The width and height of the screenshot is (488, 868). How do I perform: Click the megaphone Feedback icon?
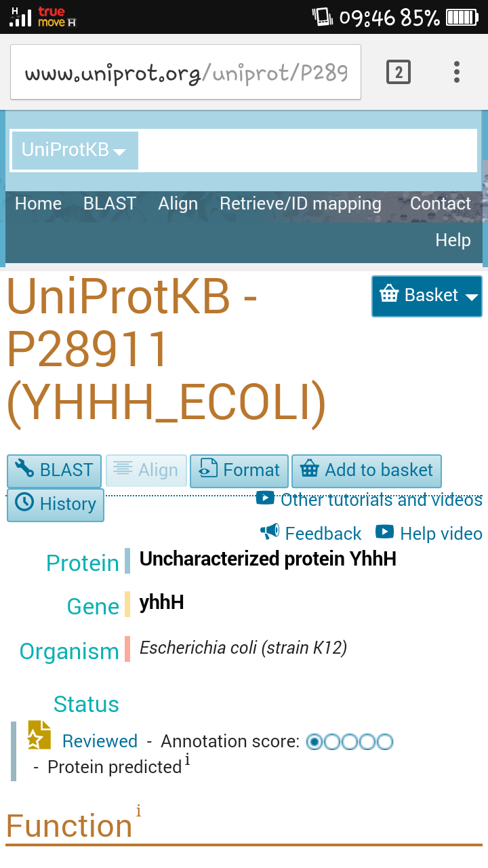[x=270, y=532]
